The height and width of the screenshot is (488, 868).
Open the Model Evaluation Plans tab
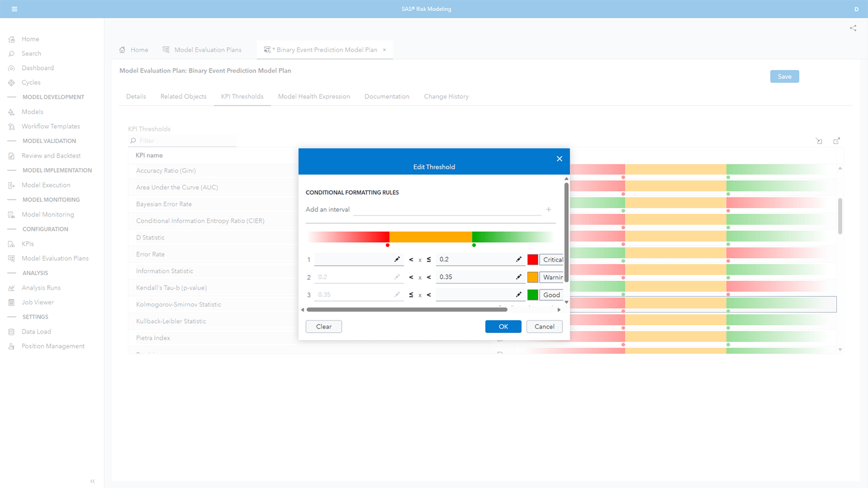tap(207, 50)
